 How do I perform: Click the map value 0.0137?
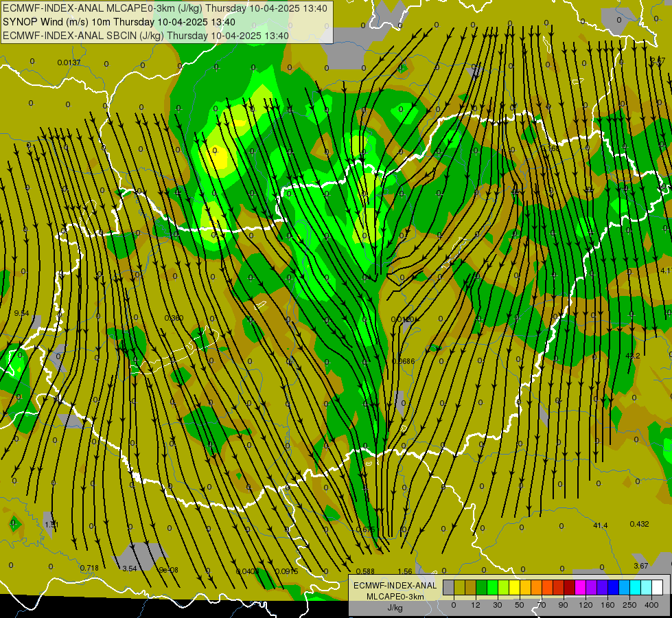(69, 62)
